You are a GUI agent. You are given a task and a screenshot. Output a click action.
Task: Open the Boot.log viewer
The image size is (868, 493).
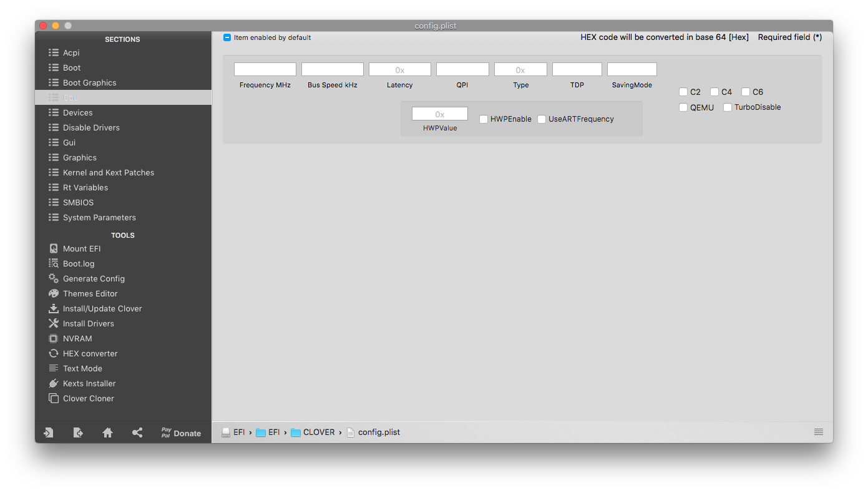(123, 263)
